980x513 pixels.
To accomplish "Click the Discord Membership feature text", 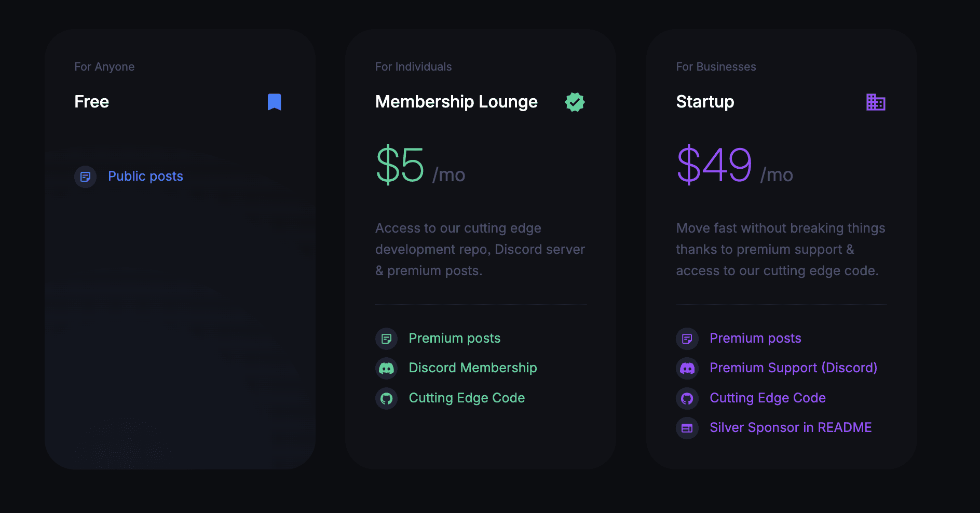I will [x=473, y=368].
